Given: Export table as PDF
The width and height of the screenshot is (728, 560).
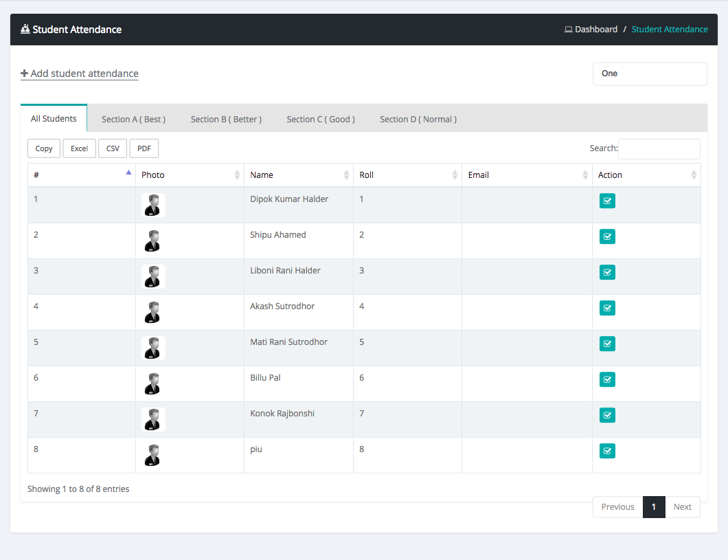Looking at the screenshot, I should coord(144,148).
